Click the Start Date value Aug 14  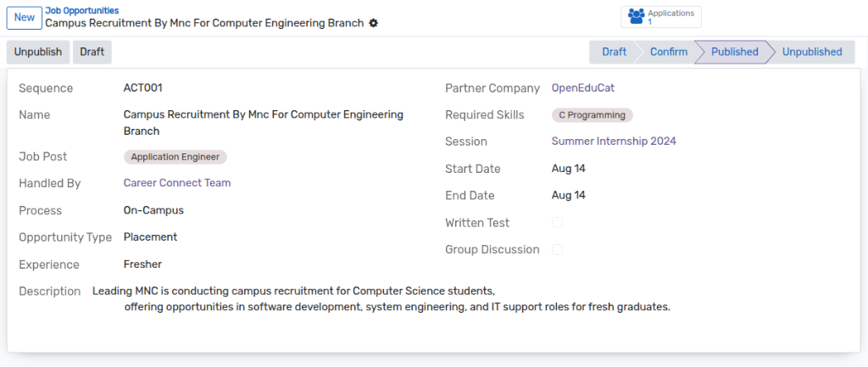pos(569,169)
